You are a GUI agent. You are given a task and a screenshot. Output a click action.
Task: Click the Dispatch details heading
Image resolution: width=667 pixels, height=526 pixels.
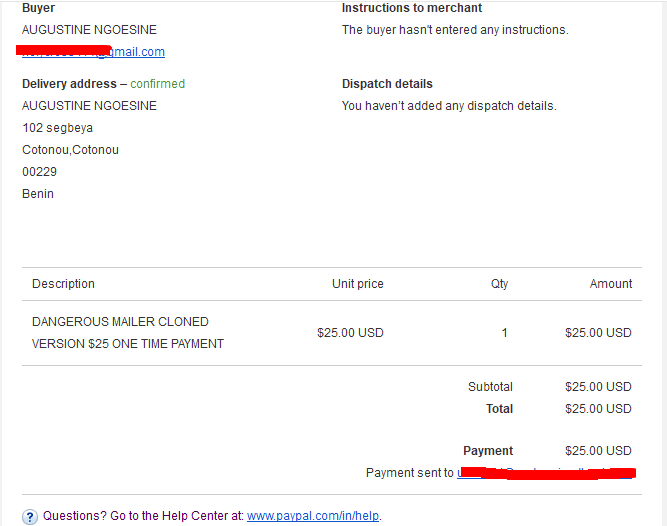387,84
